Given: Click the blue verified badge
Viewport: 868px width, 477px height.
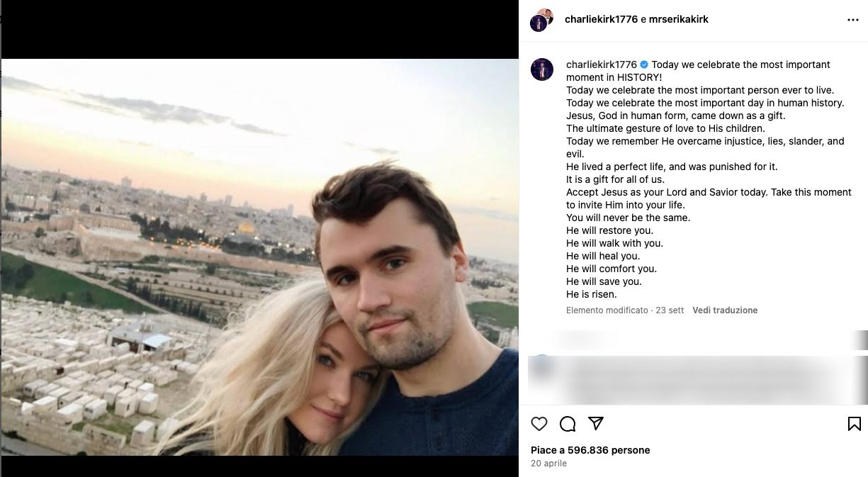Looking at the screenshot, I should coord(644,64).
